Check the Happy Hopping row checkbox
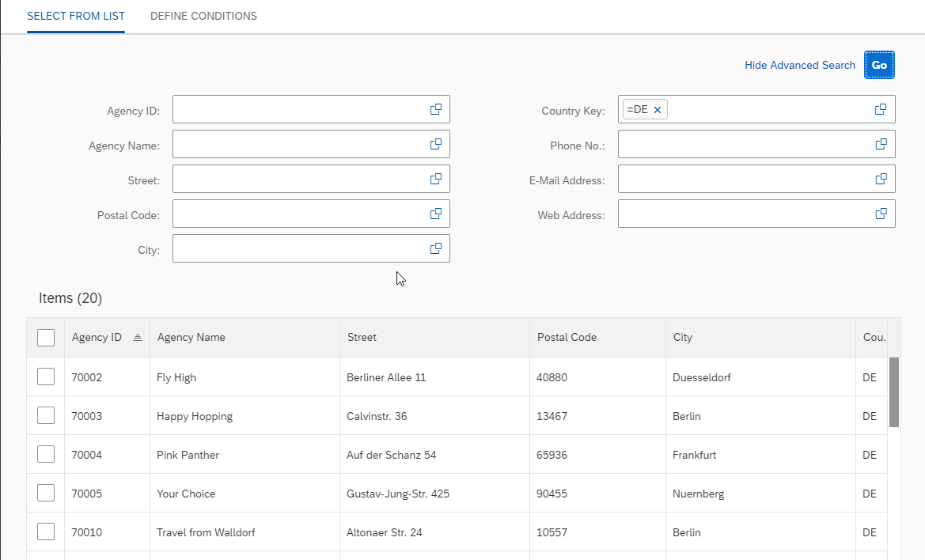The height and width of the screenshot is (560, 925). 46,415
